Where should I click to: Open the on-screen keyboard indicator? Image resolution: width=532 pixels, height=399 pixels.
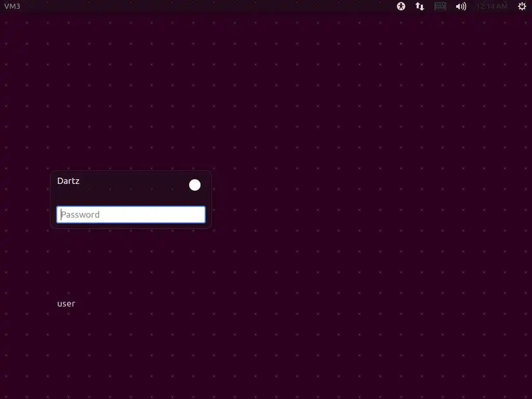click(440, 6)
